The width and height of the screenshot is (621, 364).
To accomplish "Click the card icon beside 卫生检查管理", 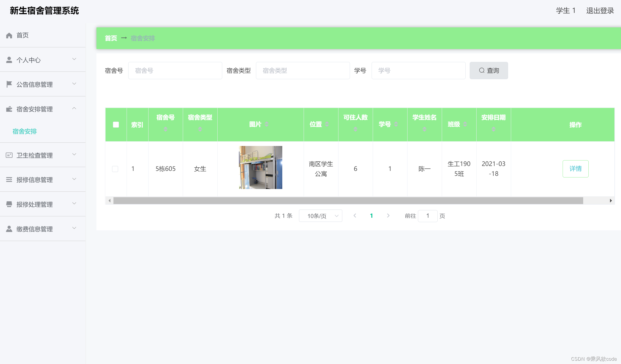I will click(9, 155).
